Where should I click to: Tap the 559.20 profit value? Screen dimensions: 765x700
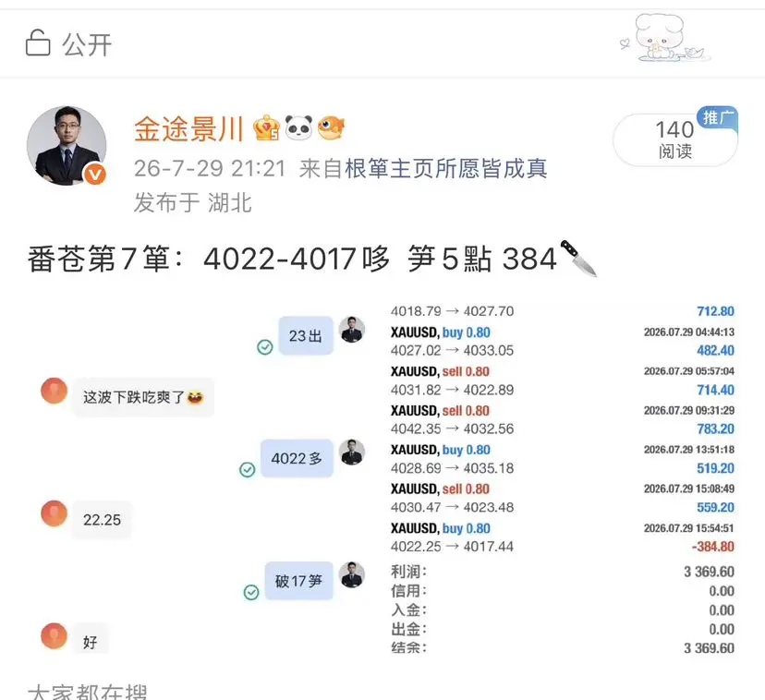[715, 507]
